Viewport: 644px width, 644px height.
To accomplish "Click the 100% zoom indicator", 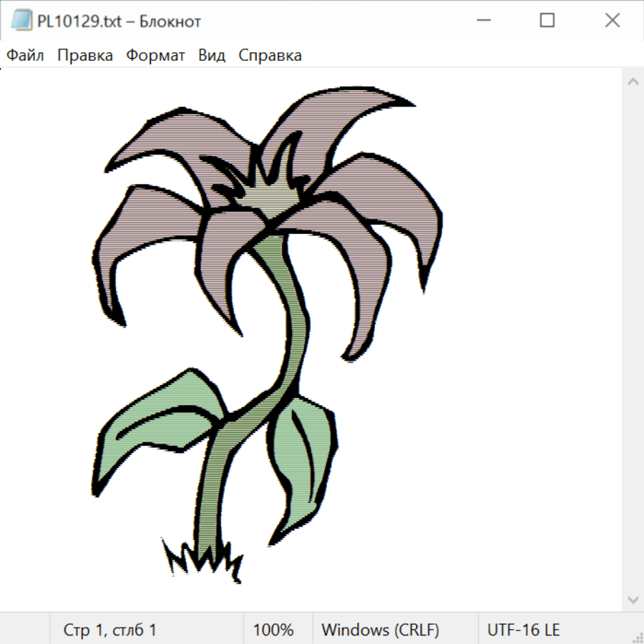I will coord(273,630).
